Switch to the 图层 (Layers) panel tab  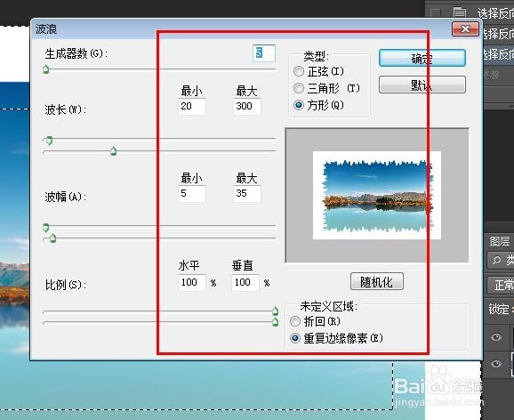pos(500,241)
